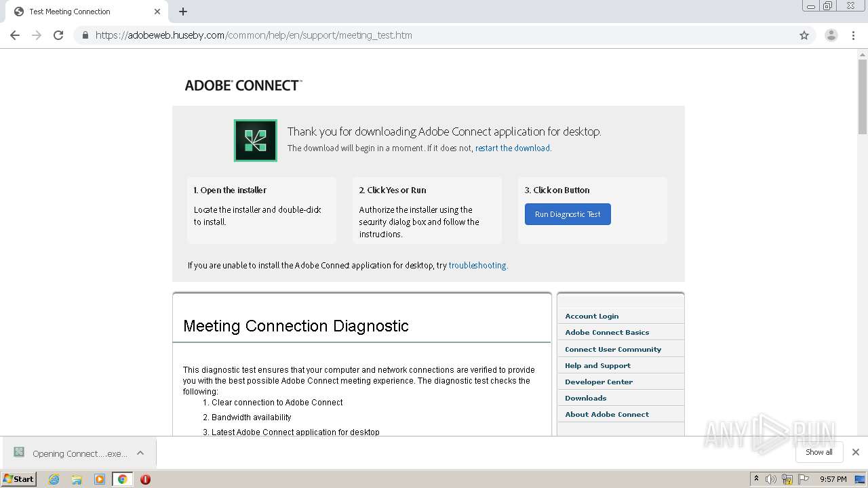
Task: Open the troubleshooting link
Action: coord(477,265)
